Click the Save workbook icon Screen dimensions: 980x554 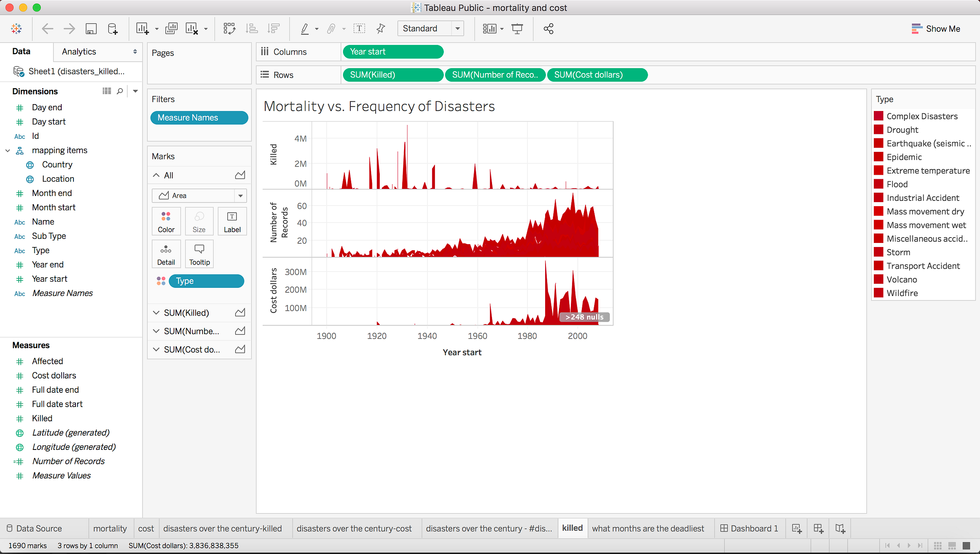(91, 29)
